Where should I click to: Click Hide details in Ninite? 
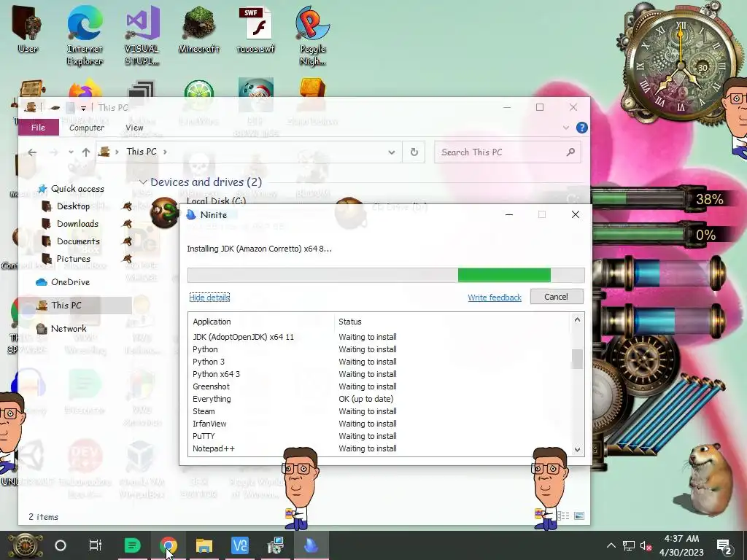point(209,297)
